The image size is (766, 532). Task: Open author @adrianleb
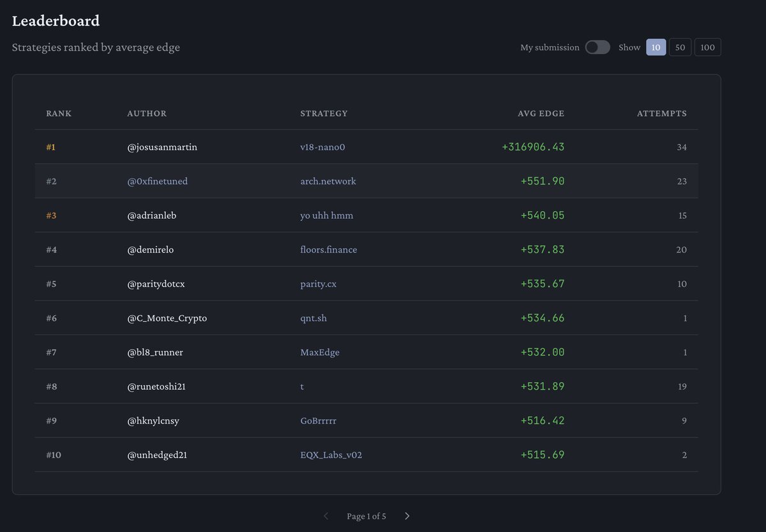tap(152, 216)
